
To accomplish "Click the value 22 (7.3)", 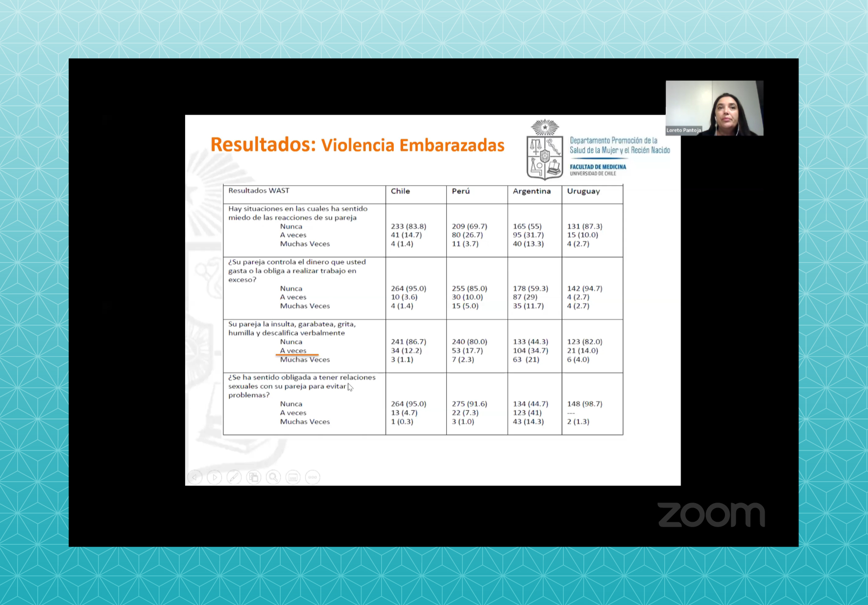I will 465,413.
